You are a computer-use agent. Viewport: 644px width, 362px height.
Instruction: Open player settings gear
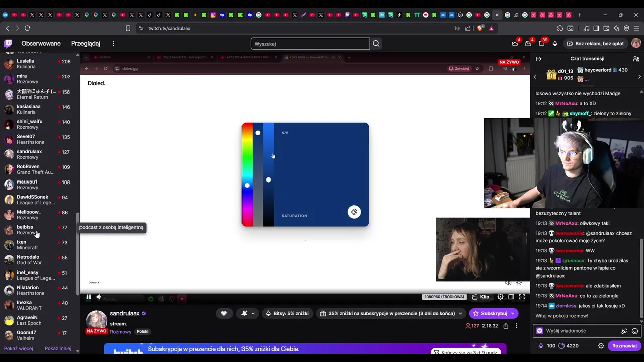(x=500, y=297)
